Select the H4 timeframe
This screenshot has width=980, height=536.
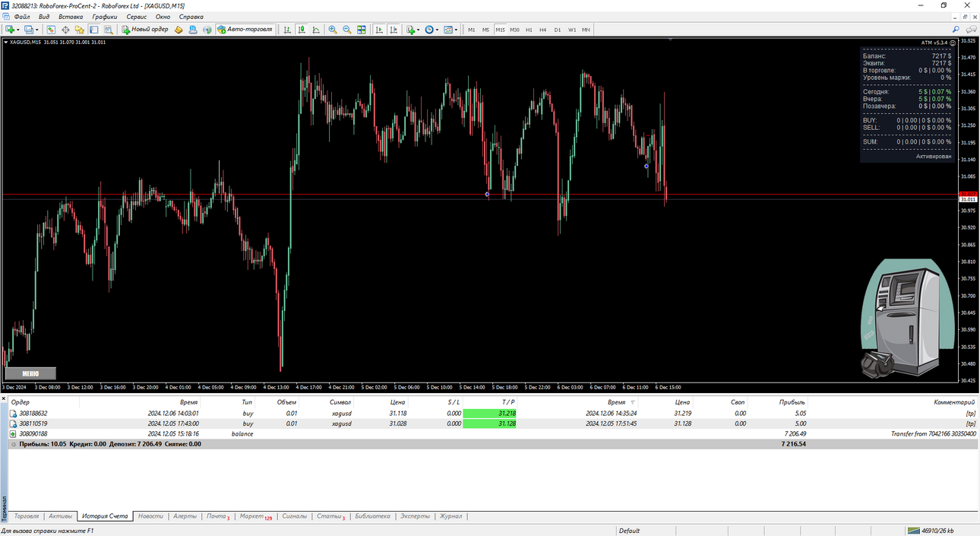click(543, 30)
